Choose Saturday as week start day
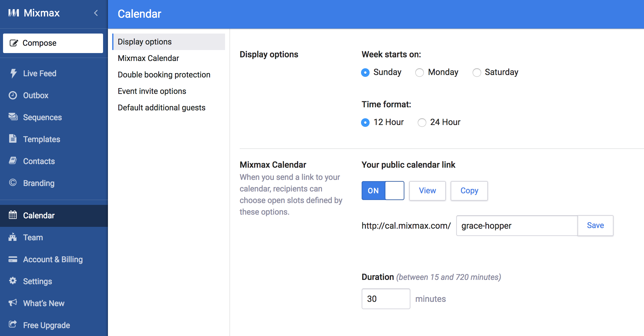Viewport: 644px width, 336px height. pos(477,73)
